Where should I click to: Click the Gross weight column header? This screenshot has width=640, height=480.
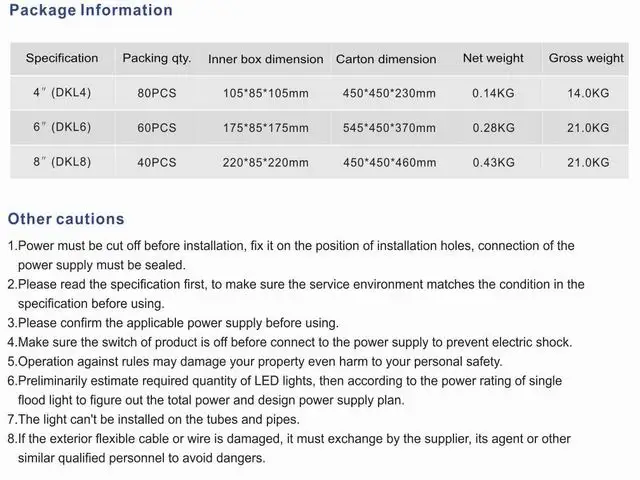[x=586, y=58]
